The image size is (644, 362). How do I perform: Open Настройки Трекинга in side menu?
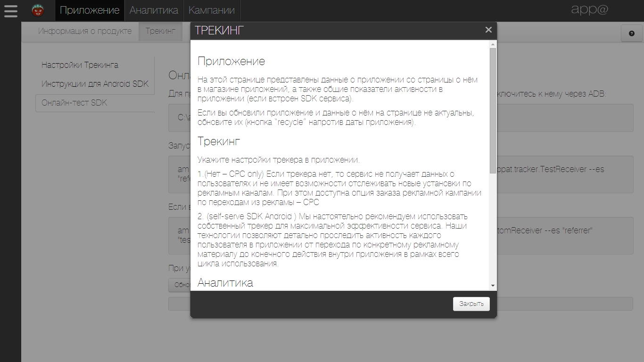click(80, 65)
